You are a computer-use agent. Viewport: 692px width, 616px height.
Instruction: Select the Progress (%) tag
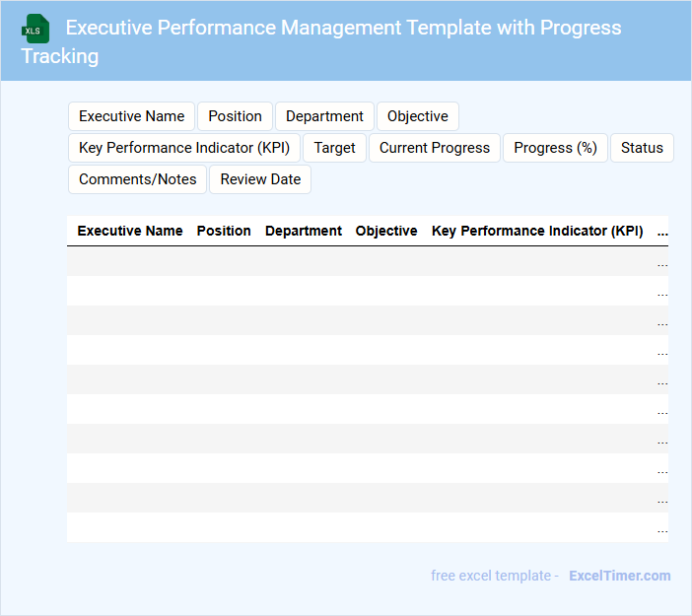pos(555,148)
